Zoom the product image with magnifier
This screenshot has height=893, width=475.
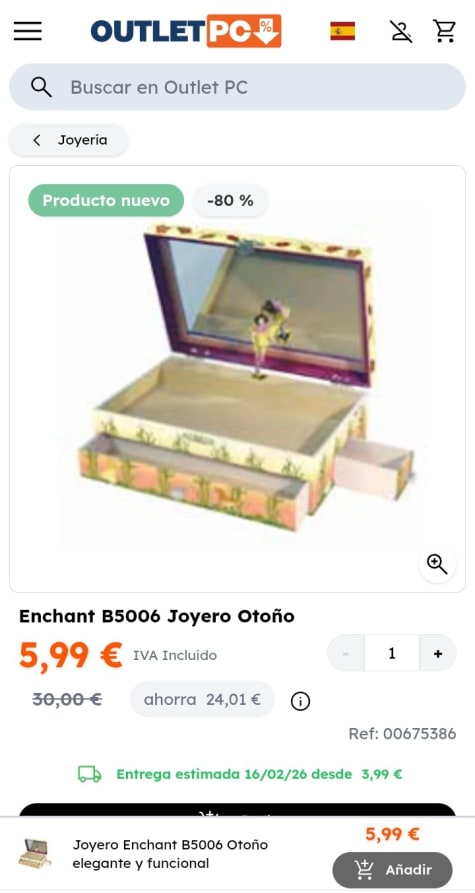tap(437, 564)
